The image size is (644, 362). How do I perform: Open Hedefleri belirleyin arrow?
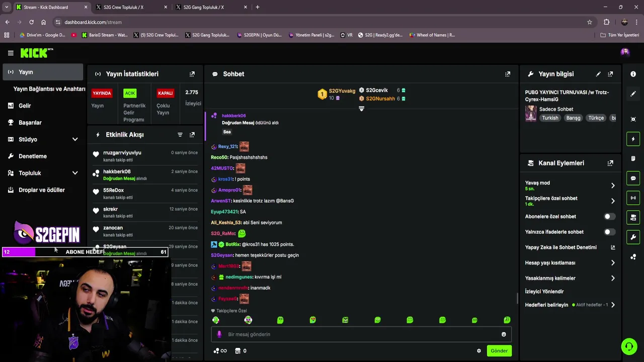click(x=613, y=305)
